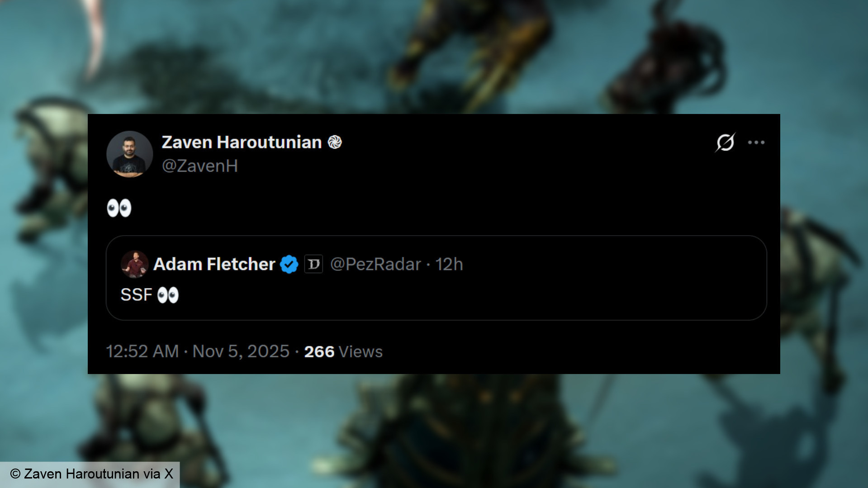Click Adam Fletcher's blue verified checkmark
Screen dimensions: 868x488
pos(289,264)
